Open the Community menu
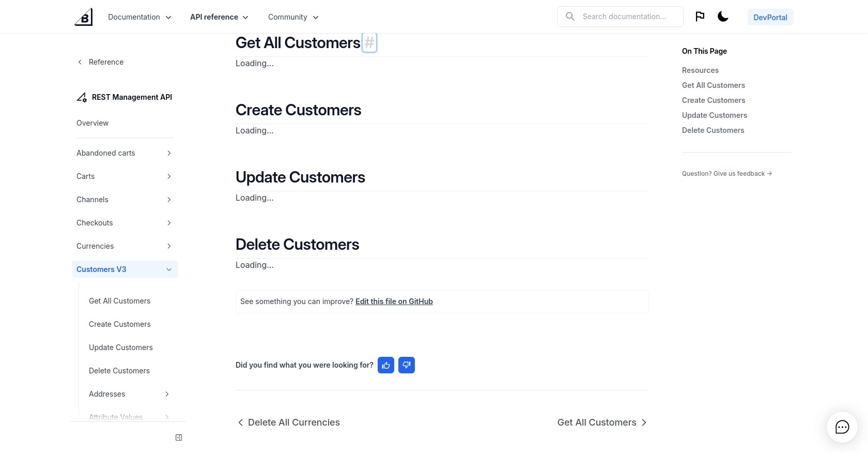 [293, 17]
